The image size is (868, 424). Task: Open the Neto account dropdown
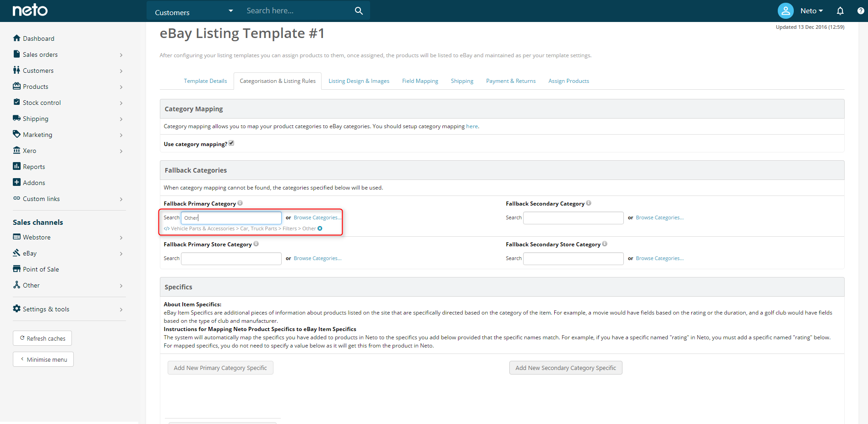pos(812,11)
